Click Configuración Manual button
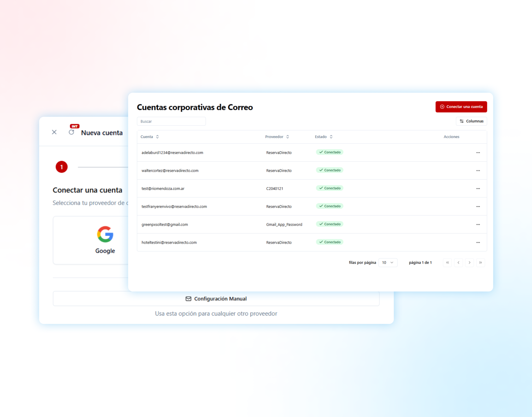The image size is (532, 417). tap(216, 299)
